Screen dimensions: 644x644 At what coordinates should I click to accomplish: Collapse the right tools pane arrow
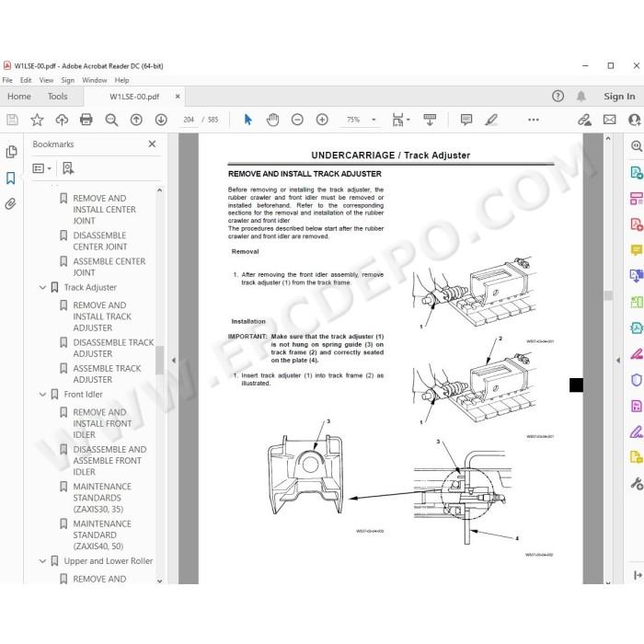(x=618, y=361)
